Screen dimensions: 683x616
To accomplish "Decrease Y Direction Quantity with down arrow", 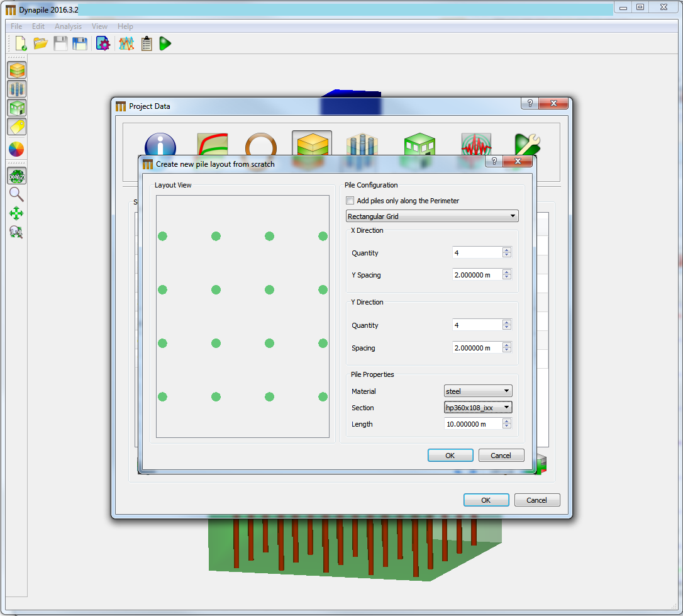I will point(506,328).
